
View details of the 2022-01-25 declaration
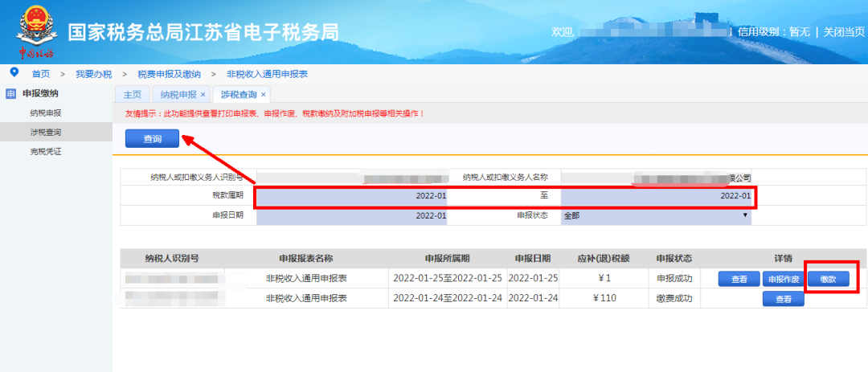point(739,279)
